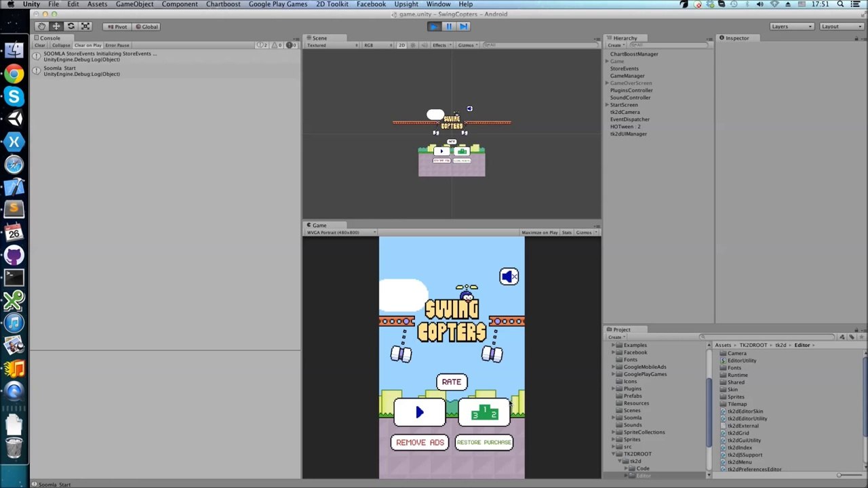Toggle info messages filter in Console

pos(262,45)
